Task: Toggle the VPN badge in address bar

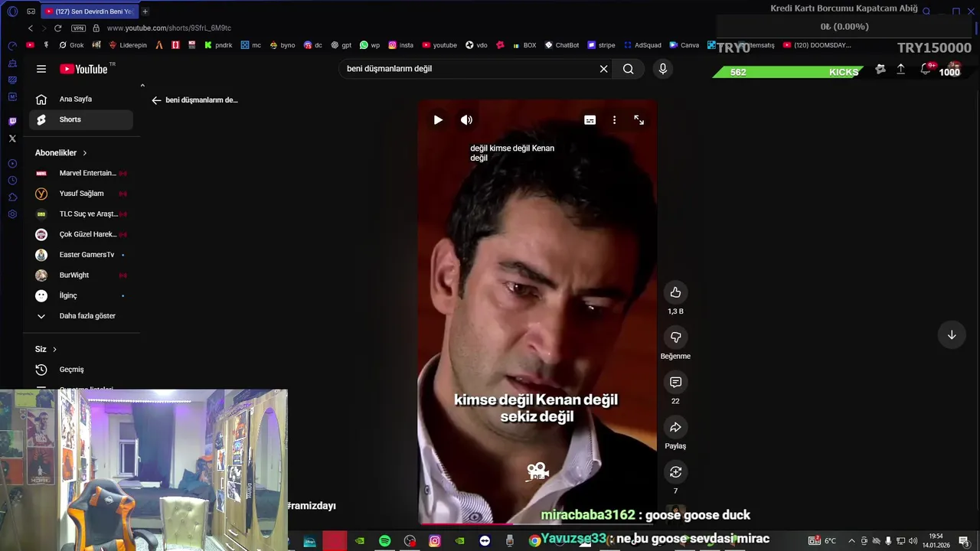Action: point(78,28)
